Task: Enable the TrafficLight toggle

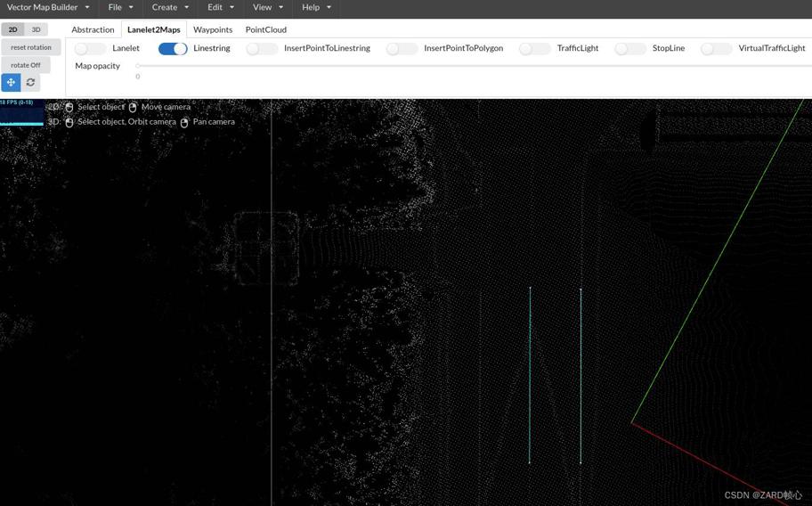Action: coord(534,48)
